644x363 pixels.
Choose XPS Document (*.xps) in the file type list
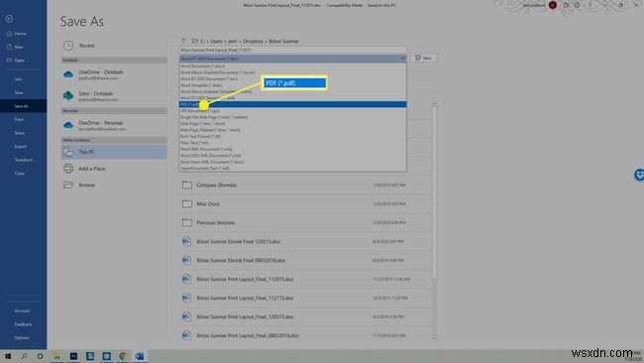point(293,110)
